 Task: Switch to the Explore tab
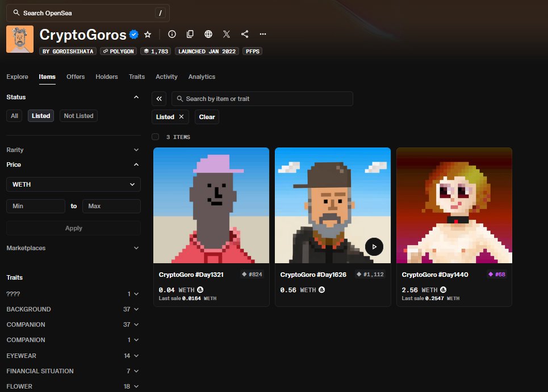(x=17, y=77)
